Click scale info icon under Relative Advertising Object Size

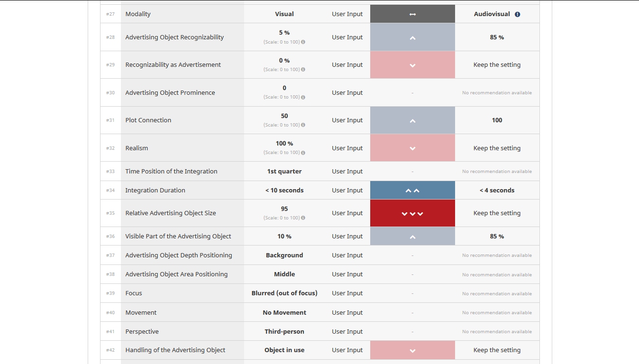point(303,218)
